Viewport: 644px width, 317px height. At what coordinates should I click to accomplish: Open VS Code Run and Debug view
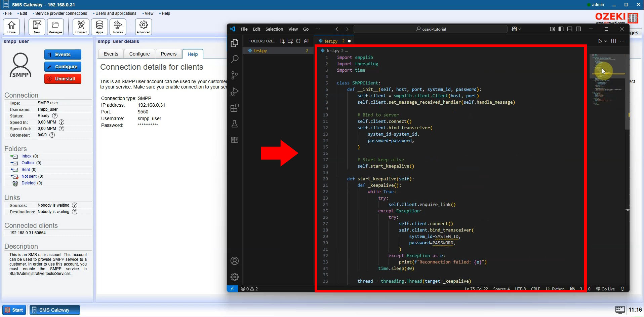(235, 92)
